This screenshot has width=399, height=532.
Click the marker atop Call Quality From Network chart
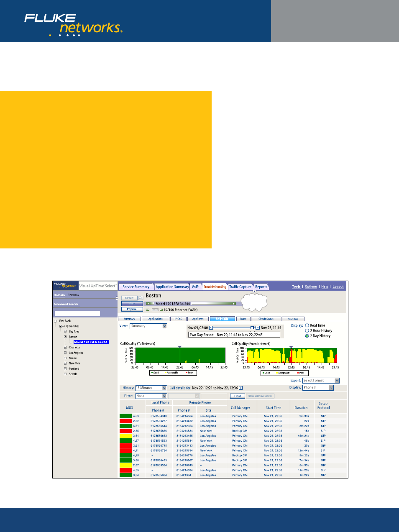[x=291, y=347]
